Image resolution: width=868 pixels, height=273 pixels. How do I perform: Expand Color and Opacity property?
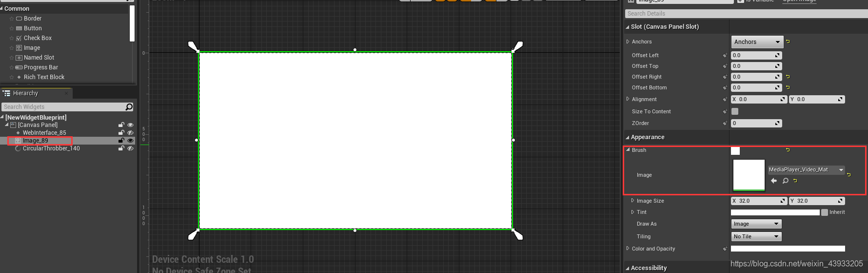click(628, 249)
